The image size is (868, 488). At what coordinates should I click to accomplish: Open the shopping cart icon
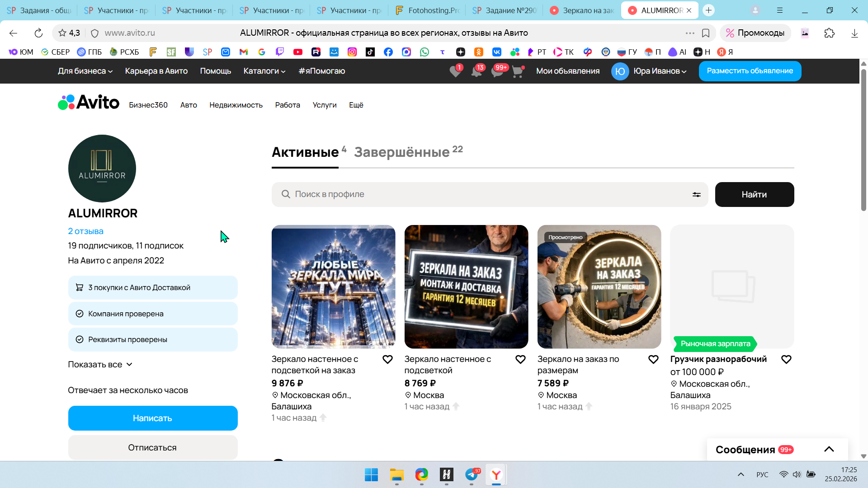(x=518, y=71)
